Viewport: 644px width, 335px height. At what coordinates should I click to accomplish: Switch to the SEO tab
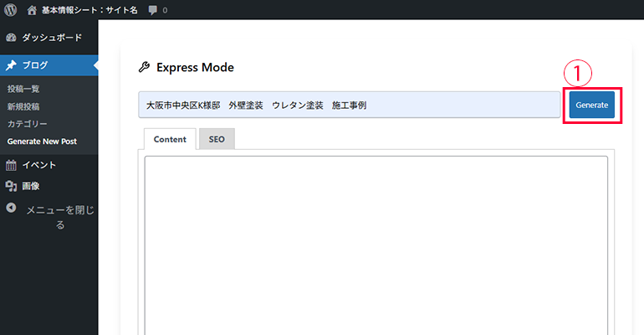click(x=217, y=139)
